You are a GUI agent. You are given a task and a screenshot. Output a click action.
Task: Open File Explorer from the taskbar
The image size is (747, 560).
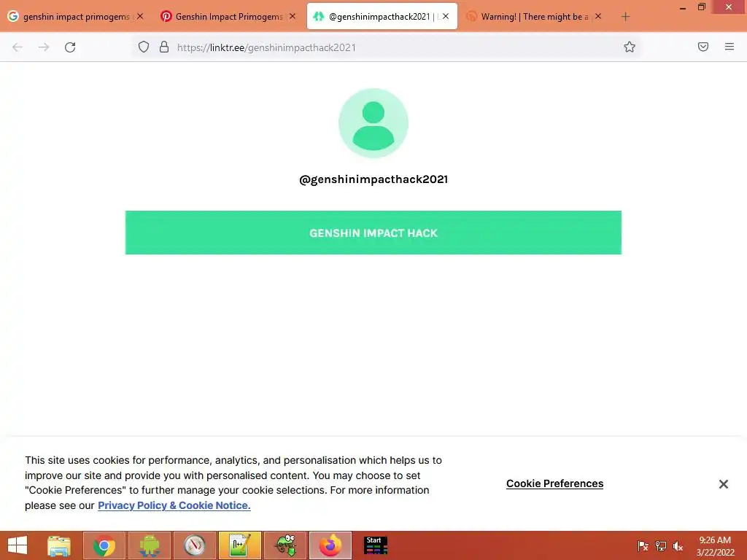click(59, 545)
